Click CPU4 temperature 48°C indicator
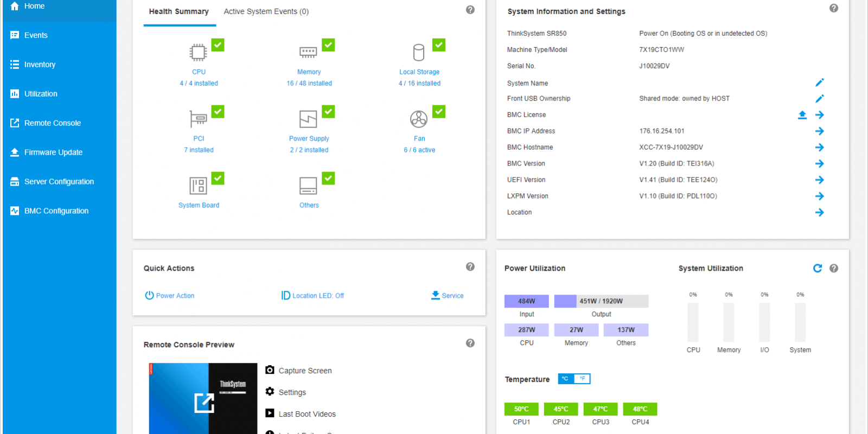The height and width of the screenshot is (434, 868). tap(640, 409)
